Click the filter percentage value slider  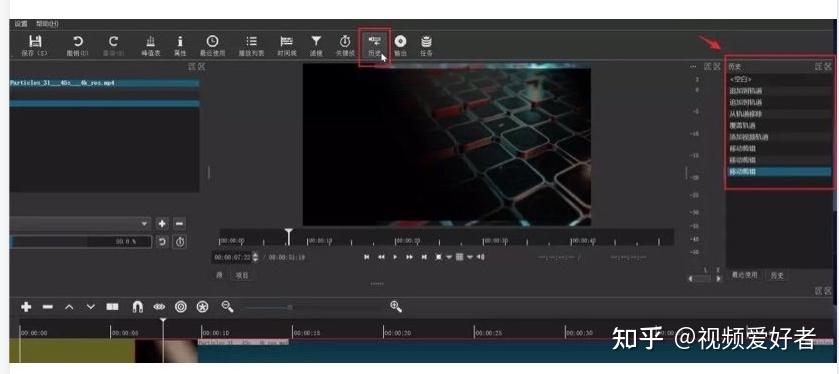(81, 242)
